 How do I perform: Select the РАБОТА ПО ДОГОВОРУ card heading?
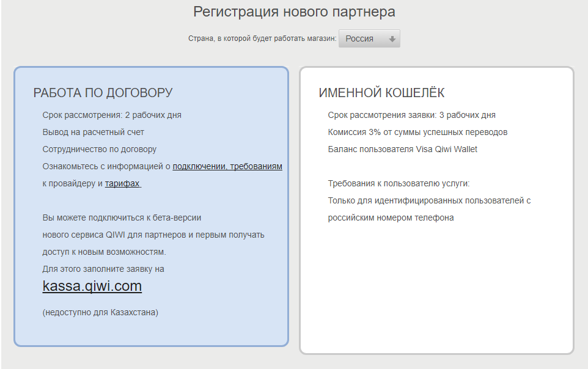[x=103, y=93]
